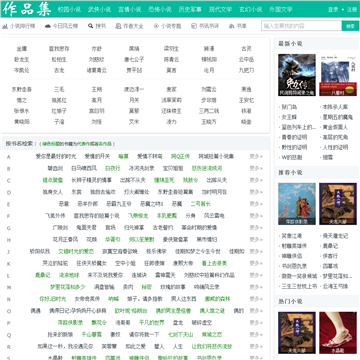Open author 东野圭吾's page
The height and width of the screenshot is (360, 360).
22,89
